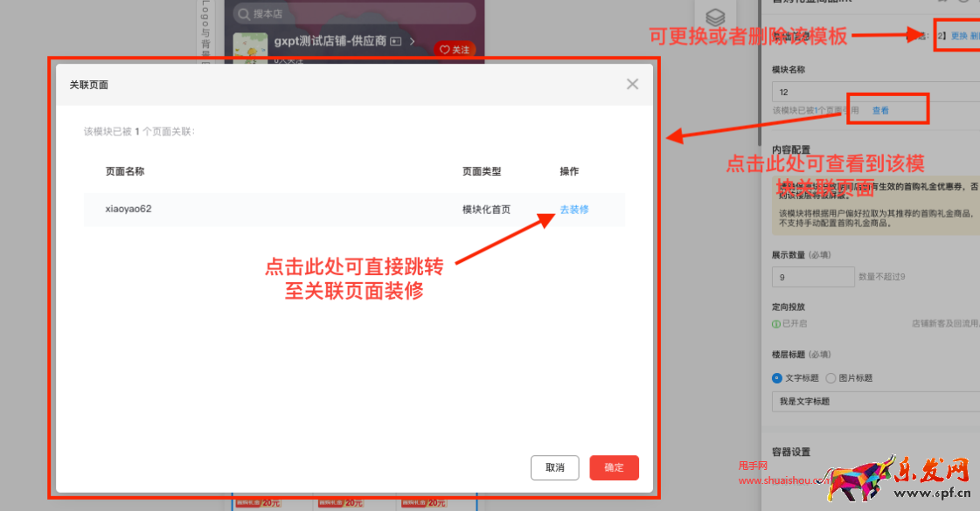Expand the shop details chevron arrow
The image size is (980, 511).
(413, 42)
